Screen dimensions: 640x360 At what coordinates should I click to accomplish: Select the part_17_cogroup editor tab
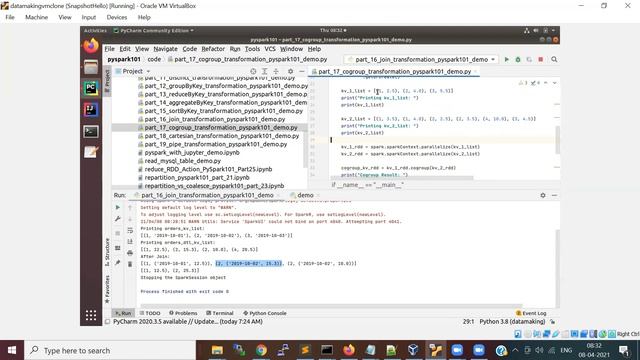[394, 71]
